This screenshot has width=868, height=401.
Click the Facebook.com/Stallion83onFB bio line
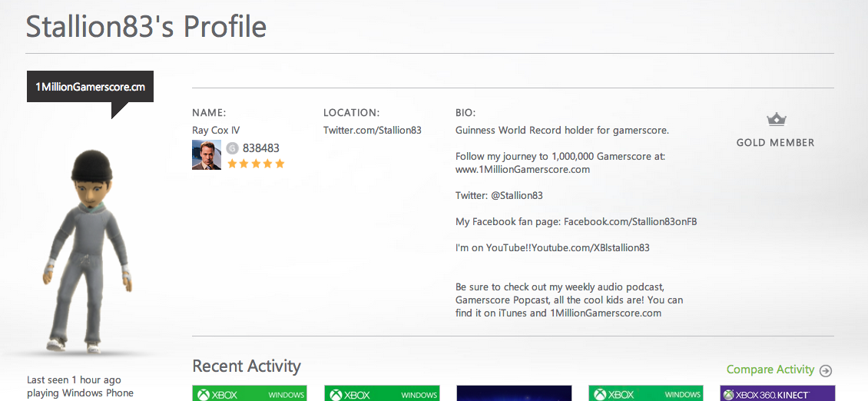[576, 221]
